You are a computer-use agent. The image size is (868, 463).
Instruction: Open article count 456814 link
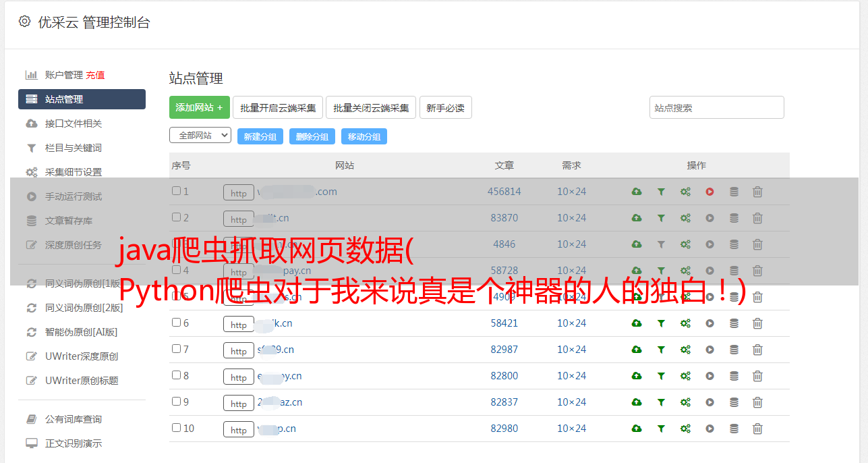(x=504, y=192)
